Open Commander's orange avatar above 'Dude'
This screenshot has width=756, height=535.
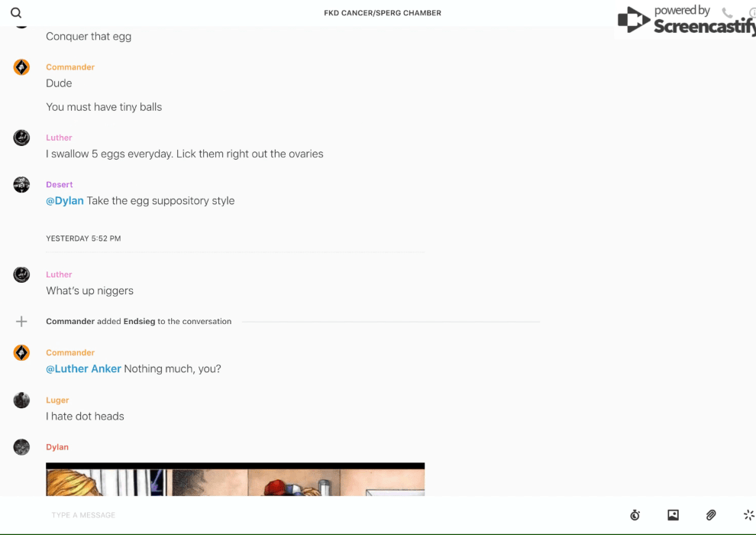tap(21, 67)
